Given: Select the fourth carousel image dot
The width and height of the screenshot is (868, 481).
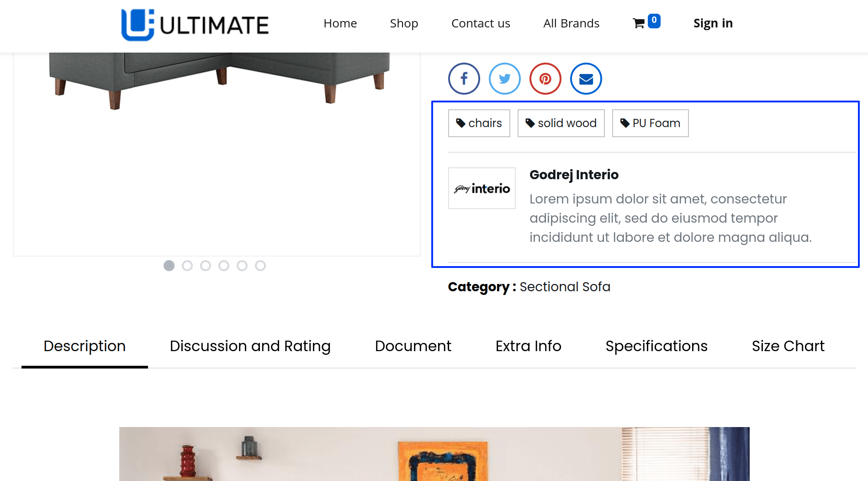Looking at the screenshot, I should (x=224, y=266).
